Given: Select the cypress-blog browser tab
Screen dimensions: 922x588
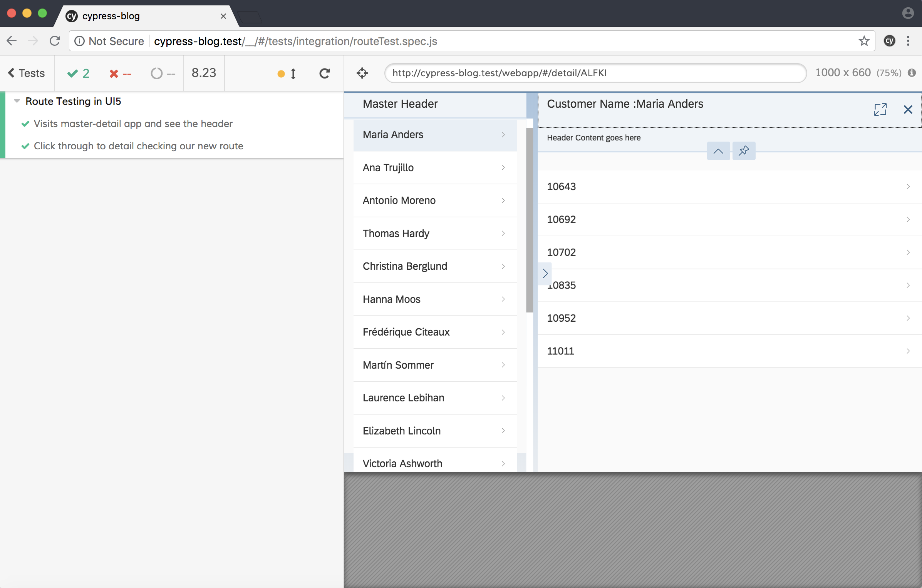Looking at the screenshot, I should [x=146, y=16].
